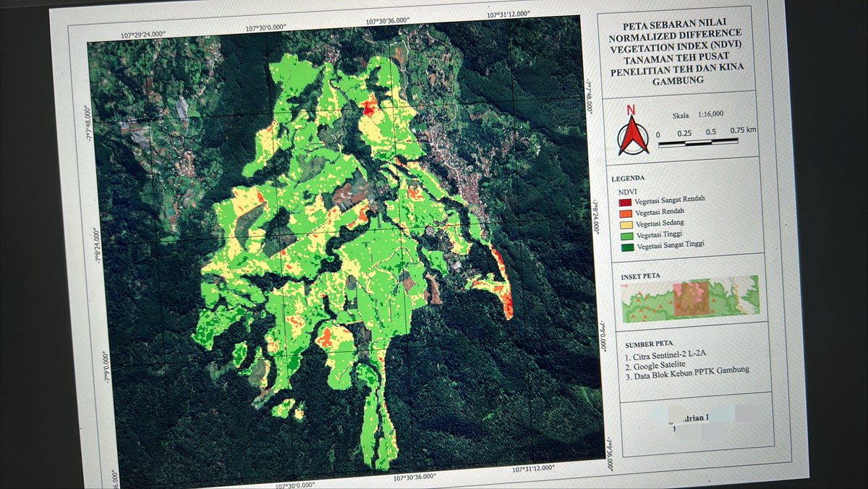Click the 'Skala 1:16,000' scale text
The image size is (868, 489).
[698, 114]
